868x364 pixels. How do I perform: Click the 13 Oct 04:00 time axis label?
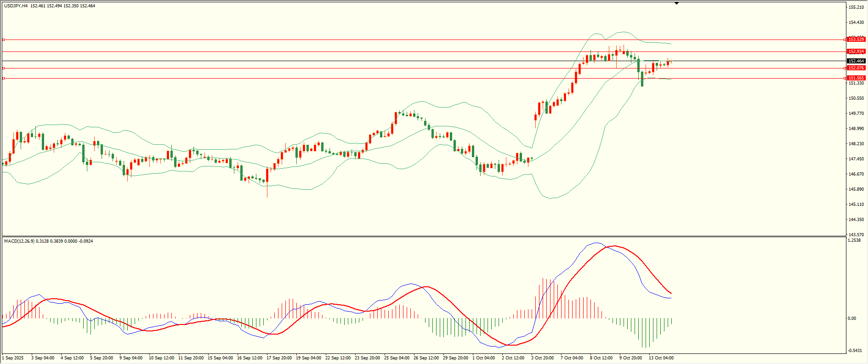click(661, 358)
